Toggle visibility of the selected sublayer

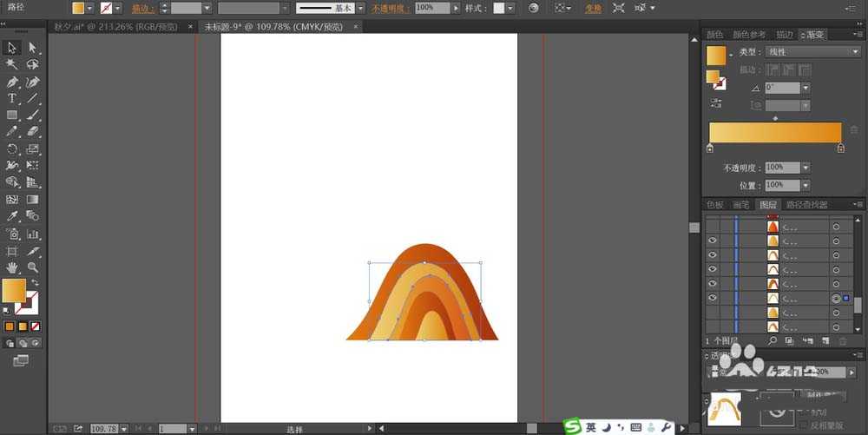(712, 298)
